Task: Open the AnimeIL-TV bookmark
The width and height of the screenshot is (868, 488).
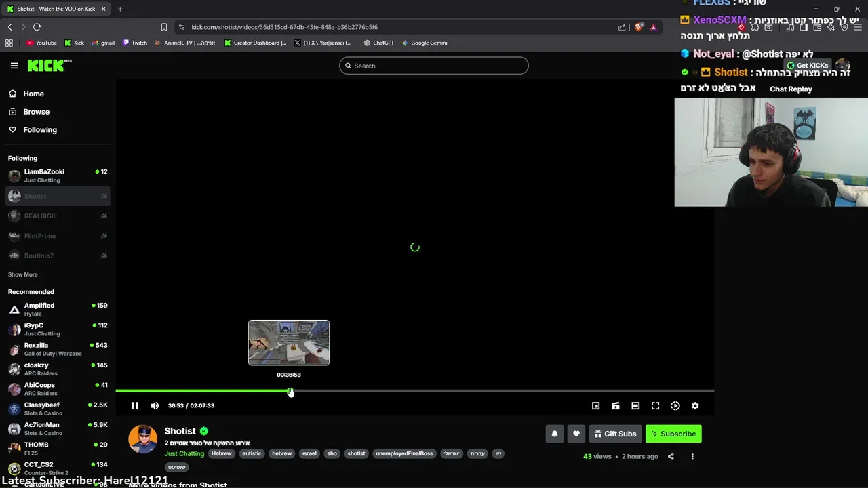Action: pos(185,43)
